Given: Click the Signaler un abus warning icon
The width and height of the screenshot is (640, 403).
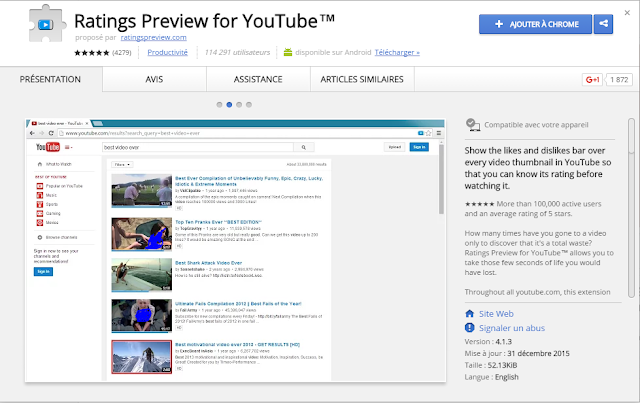Looking at the screenshot, I should [x=469, y=327].
